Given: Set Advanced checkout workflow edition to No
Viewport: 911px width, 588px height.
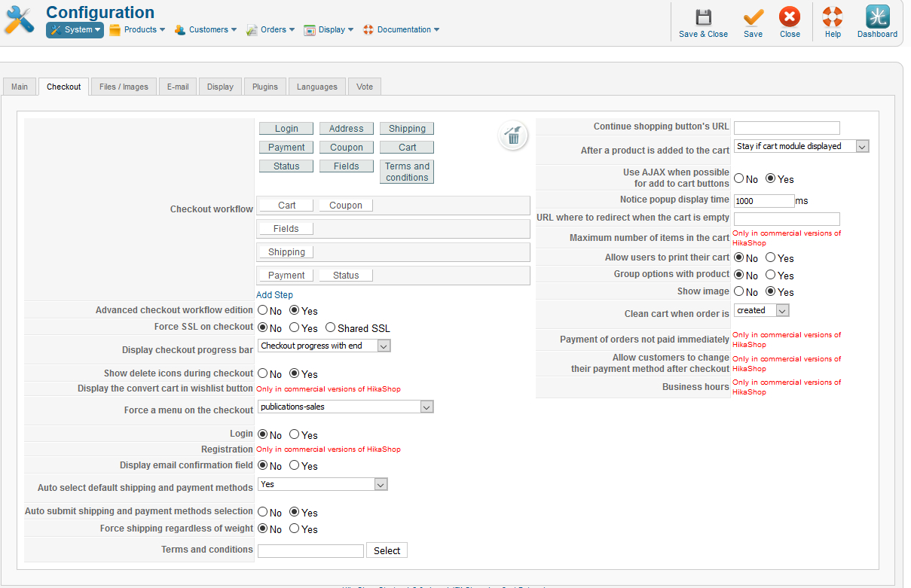Looking at the screenshot, I should click(x=262, y=310).
